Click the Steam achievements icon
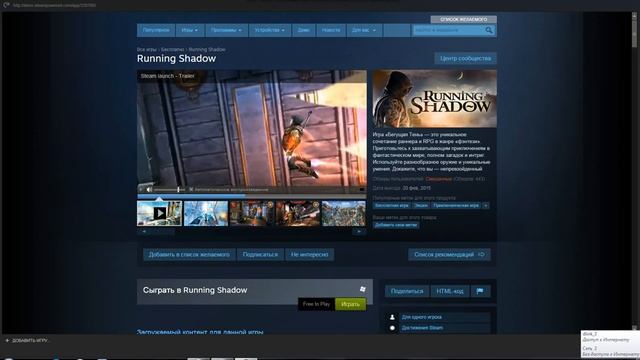The image size is (640, 360). pyautogui.click(x=392, y=328)
